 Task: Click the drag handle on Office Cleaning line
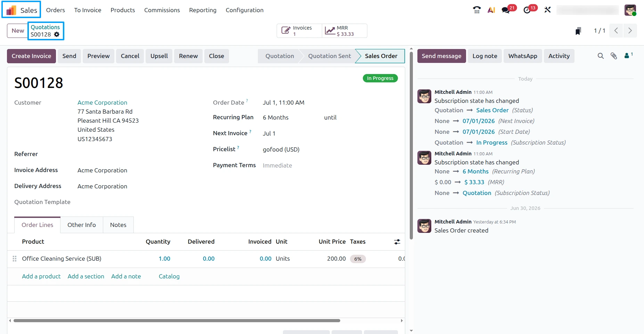click(x=15, y=259)
